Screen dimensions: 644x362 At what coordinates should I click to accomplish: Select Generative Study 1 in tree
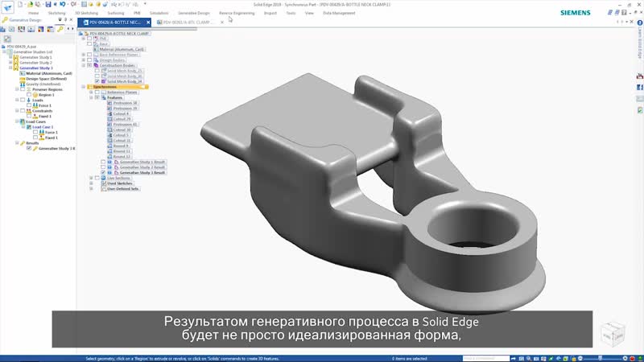[x=35, y=57]
